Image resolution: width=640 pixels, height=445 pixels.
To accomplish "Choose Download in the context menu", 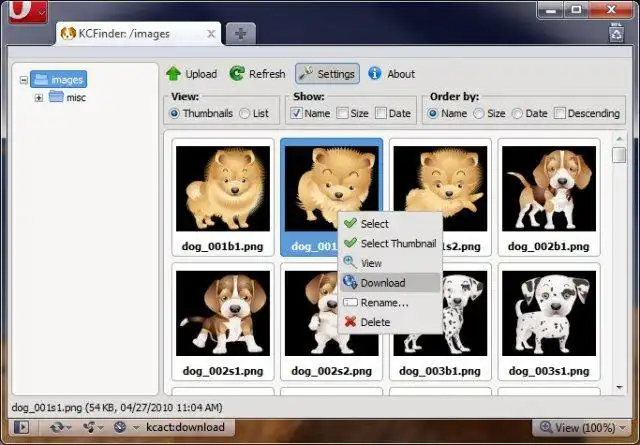I will [390, 283].
